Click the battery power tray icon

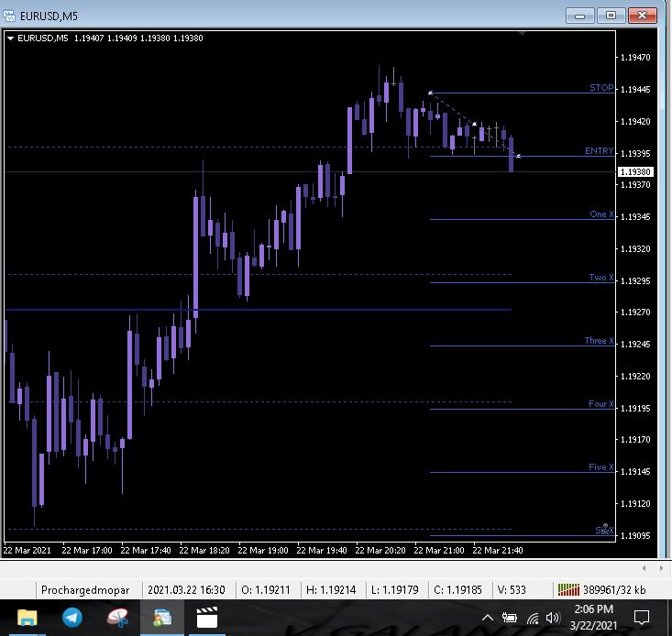tap(509, 618)
